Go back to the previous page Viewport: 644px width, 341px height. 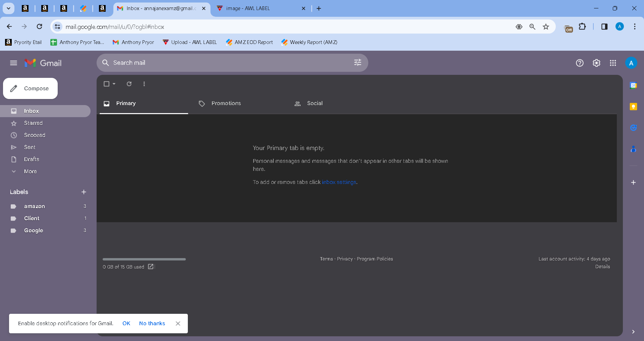click(x=9, y=27)
